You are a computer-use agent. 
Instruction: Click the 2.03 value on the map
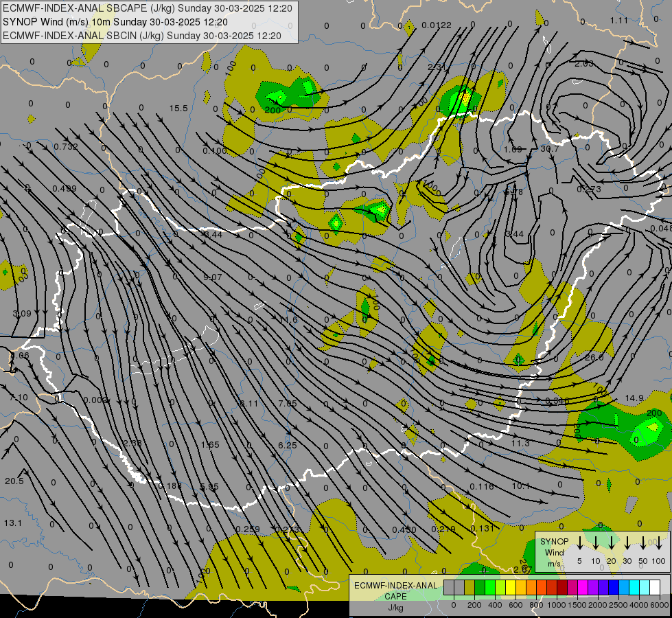(584, 63)
